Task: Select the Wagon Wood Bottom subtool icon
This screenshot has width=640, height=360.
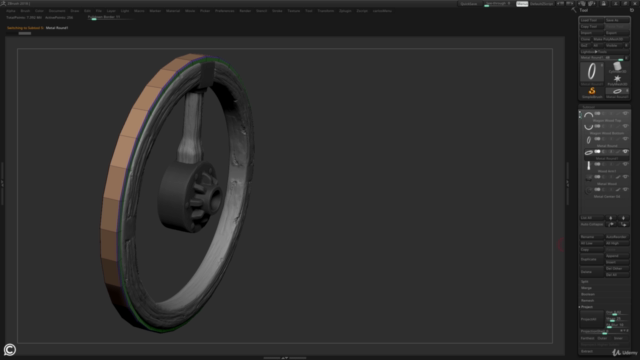Action: 588,127
